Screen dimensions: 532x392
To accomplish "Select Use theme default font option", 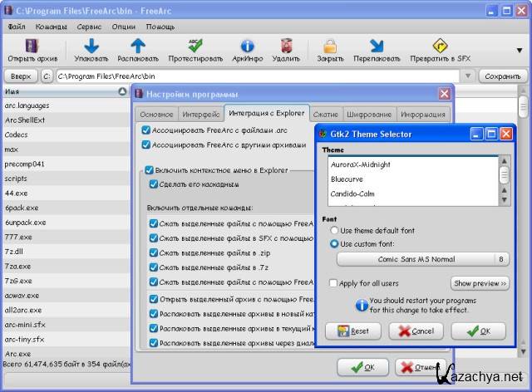I will click(335, 230).
